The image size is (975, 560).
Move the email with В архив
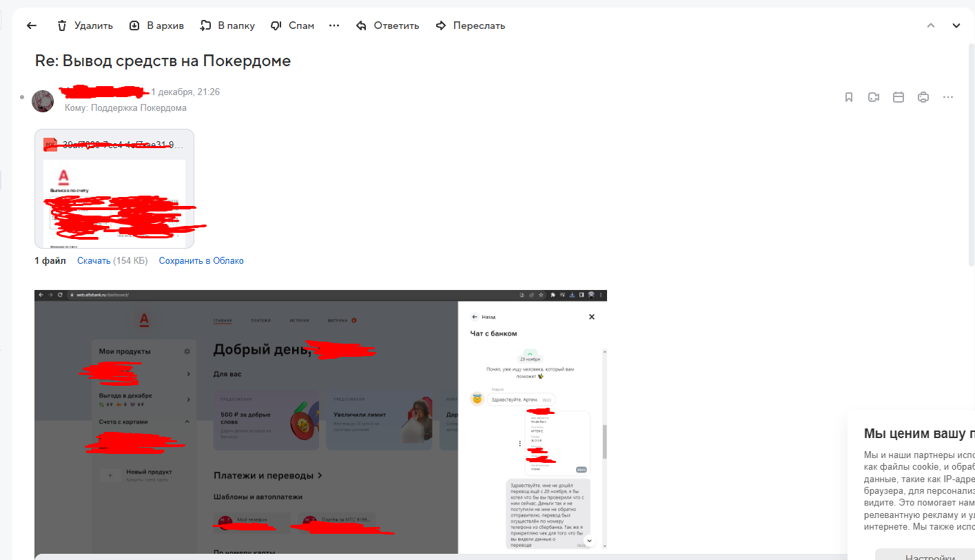point(156,25)
